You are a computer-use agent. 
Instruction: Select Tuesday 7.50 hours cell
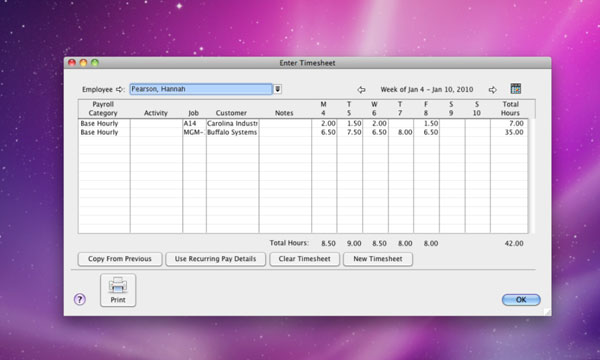(350, 132)
